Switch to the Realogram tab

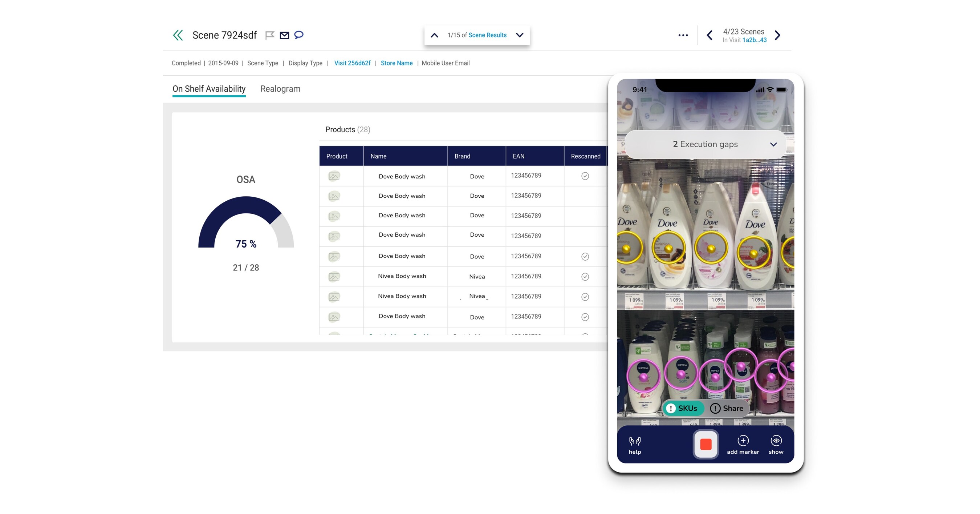(280, 89)
